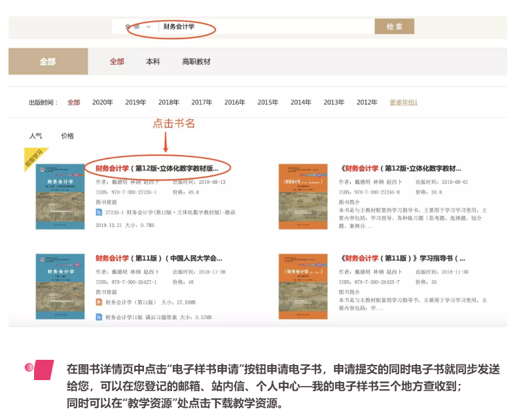Click blue cover of 财务会计学 第12版
Viewport: 517px width, 420px height.
pyautogui.click(x=60, y=196)
